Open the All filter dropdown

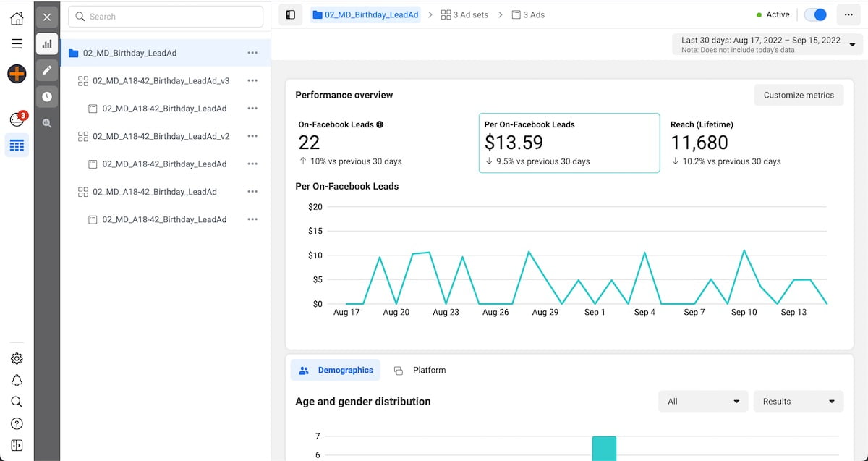click(704, 402)
